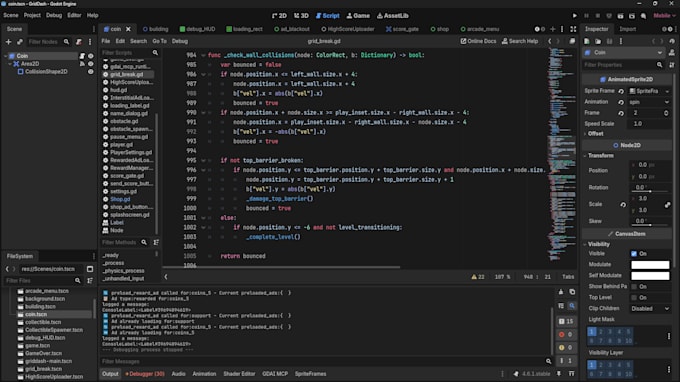Add a new node with the plus icon
This screenshot has height=382, width=680.
[x=8, y=42]
